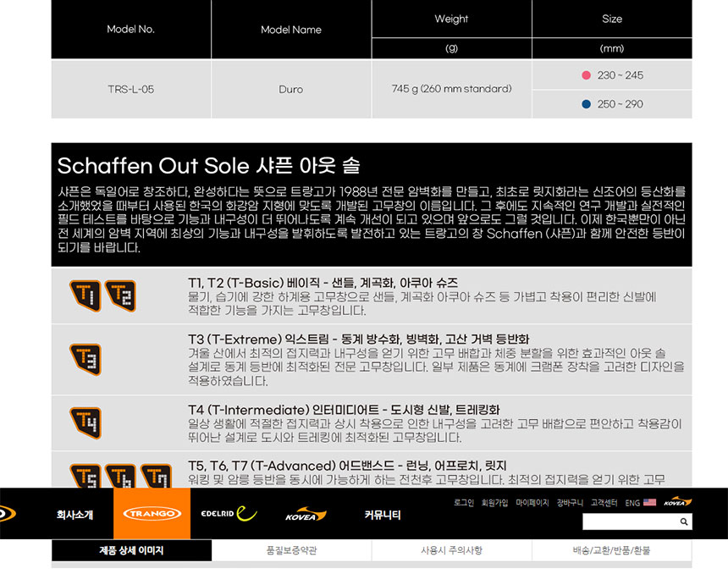Screen dimensions: 728x585
Task: Click the TRS-L-05 model number cell
Action: coord(131,89)
